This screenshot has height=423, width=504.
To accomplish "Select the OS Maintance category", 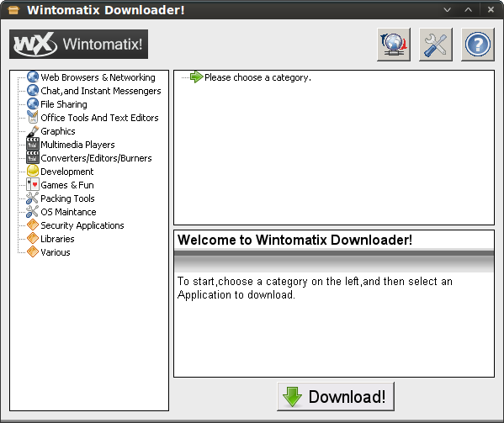I will (x=68, y=212).
